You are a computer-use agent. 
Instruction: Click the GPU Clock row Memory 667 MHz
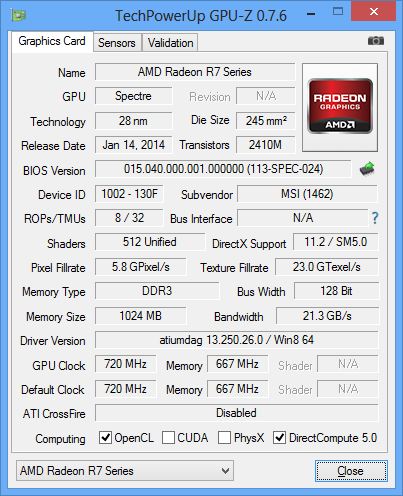click(237, 364)
